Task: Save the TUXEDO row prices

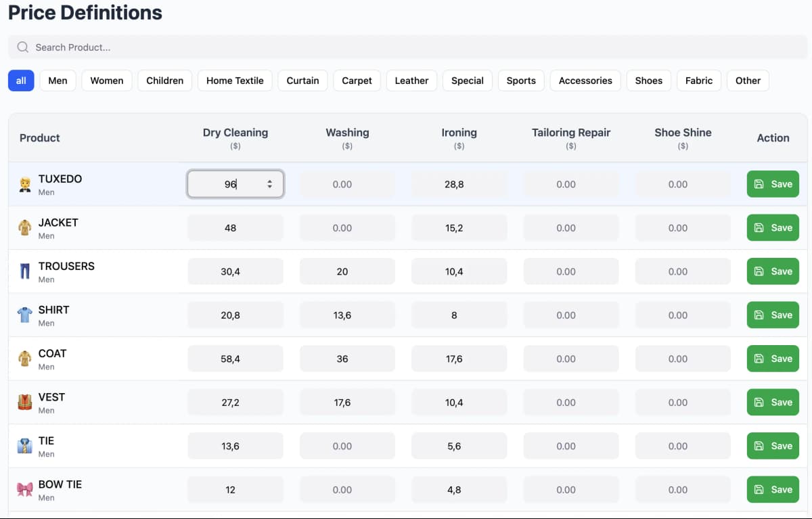Action: (x=773, y=184)
